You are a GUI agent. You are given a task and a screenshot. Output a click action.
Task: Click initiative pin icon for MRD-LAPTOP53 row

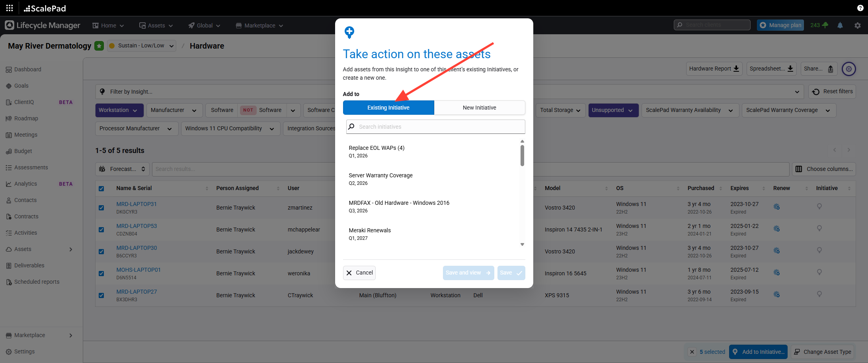click(x=819, y=229)
